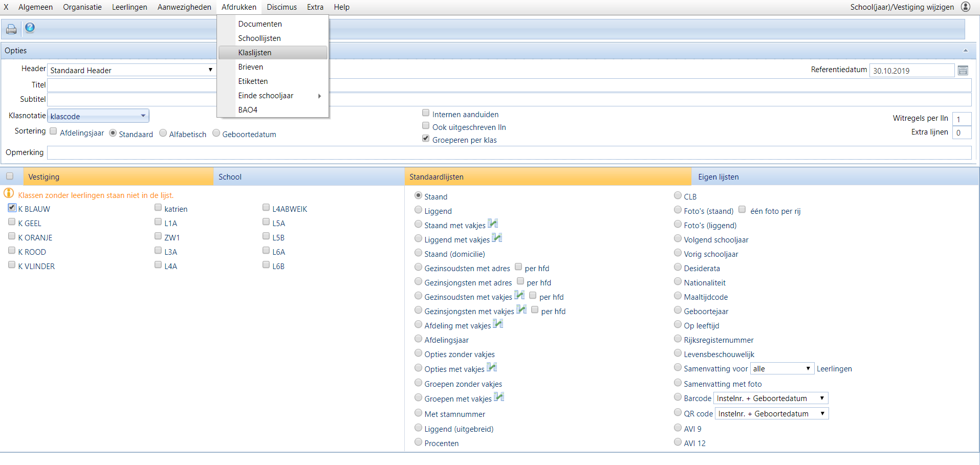The width and height of the screenshot is (980, 465).
Task: Open the Leerlingen menu
Action: [129, 7]
